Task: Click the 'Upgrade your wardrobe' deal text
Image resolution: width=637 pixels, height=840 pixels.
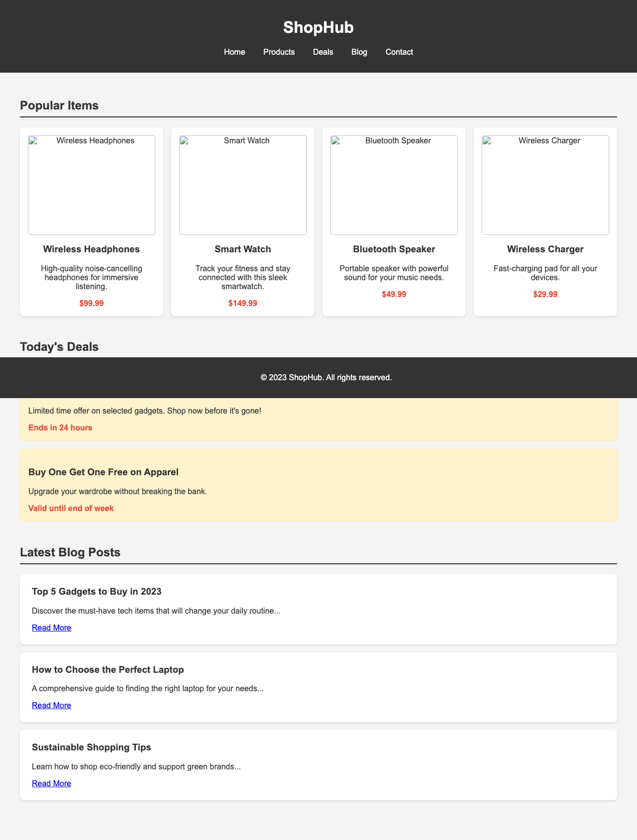Action: tap(117, 491)
